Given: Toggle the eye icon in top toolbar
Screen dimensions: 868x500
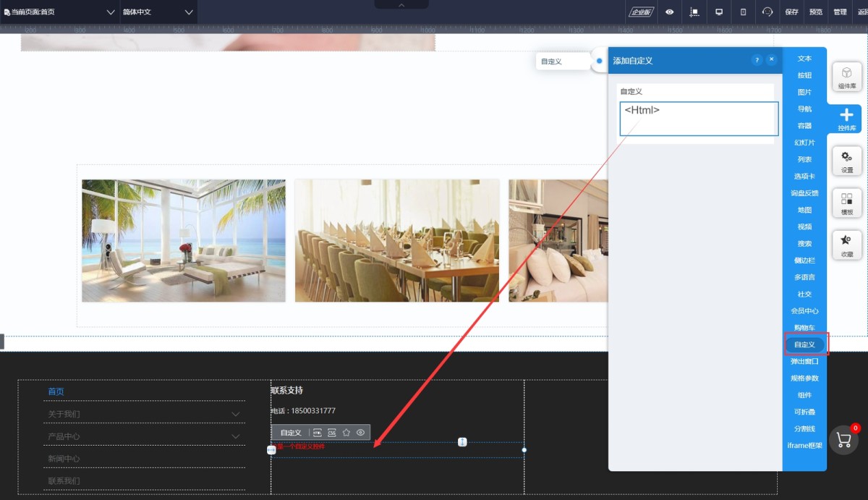Looking at the screenshot, I should point(670,12).
